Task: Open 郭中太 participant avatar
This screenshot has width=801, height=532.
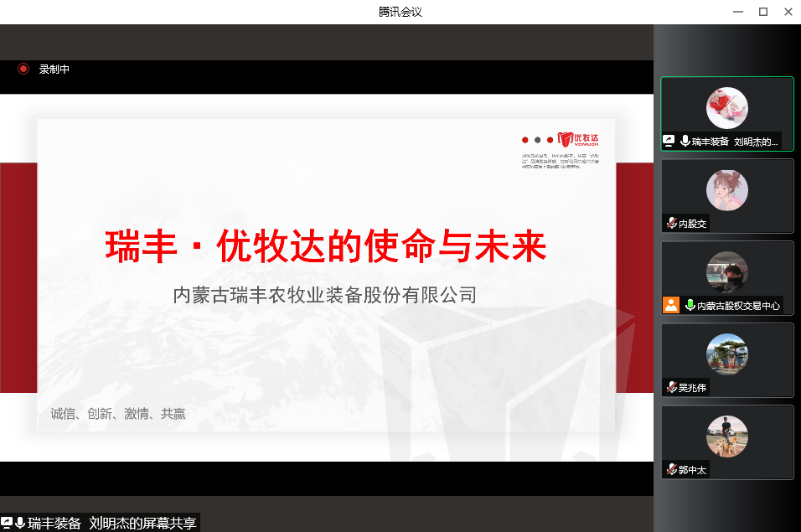Action: click(x=727, y=436)
